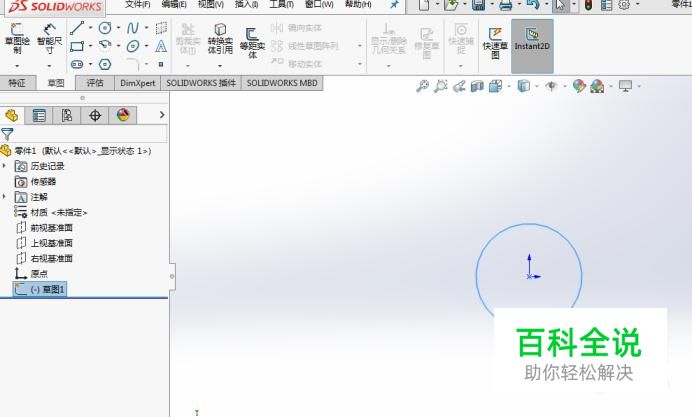This screenshot has height=417, width=692.
Task: Select the Straight Slot tool
Action: tap(77, 64)
